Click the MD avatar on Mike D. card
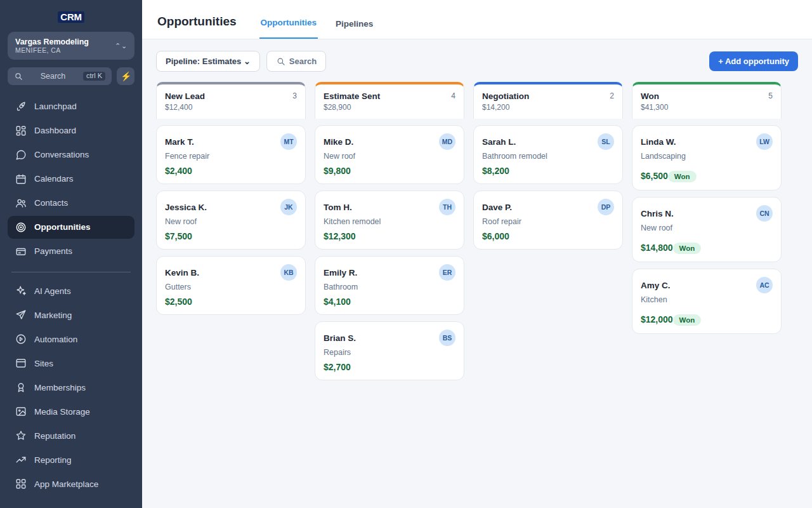The image size is (812, 508). tap(447, 142)
